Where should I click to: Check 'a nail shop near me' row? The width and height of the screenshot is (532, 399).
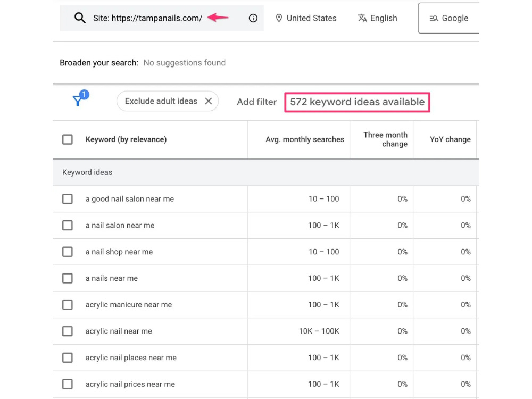(68, 252)
